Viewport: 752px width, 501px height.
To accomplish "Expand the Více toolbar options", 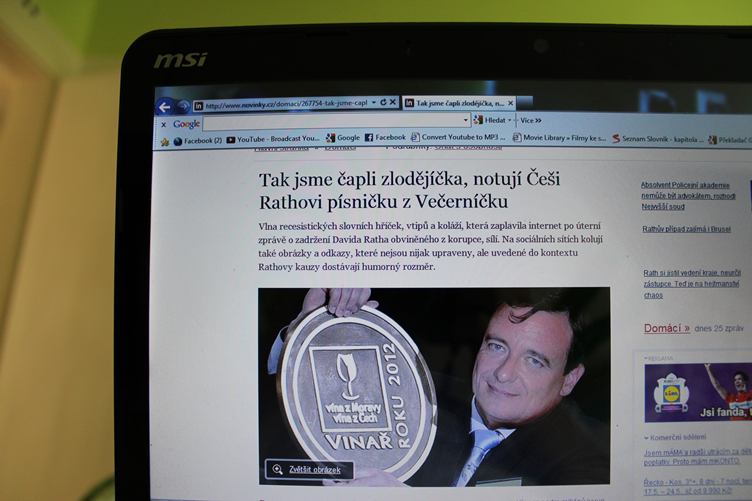I will point(530,120).
